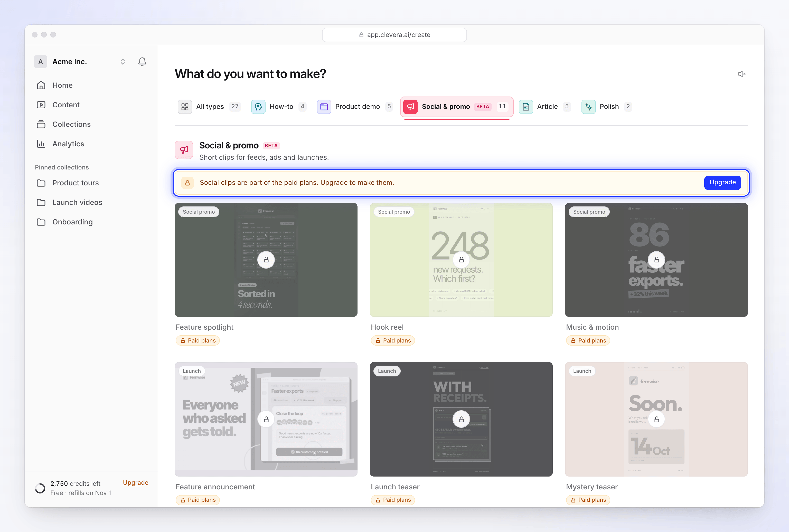This screenshot has height=532, width=789.
Task: Click the credits usage progress ring
Action: point(40,488)
